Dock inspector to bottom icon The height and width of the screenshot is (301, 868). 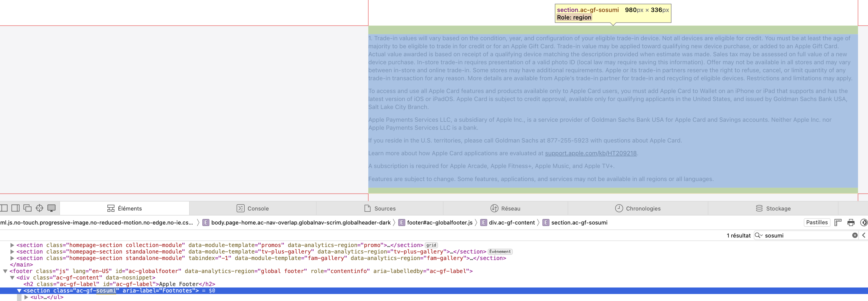4,208
